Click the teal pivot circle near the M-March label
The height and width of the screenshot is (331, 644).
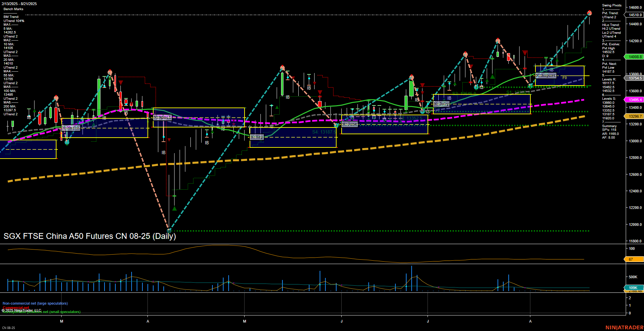coord(67,142)
